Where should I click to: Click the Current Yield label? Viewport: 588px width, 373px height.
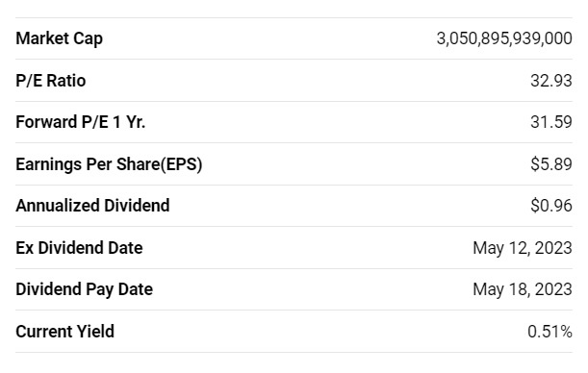point(64,332)
